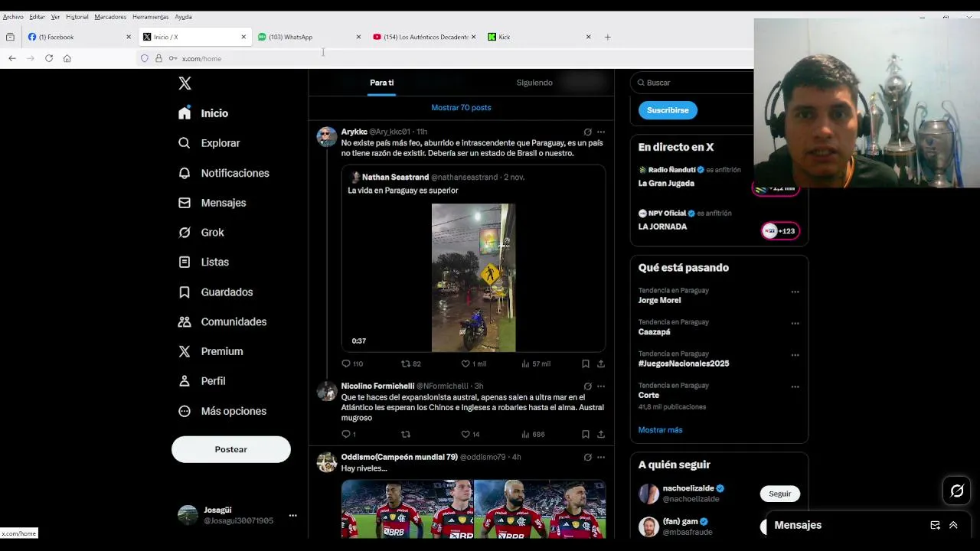Viewport: 980px width, 551px height.
Task: Compose new message in Mensajes drawer
Action: tap(935, 525)
